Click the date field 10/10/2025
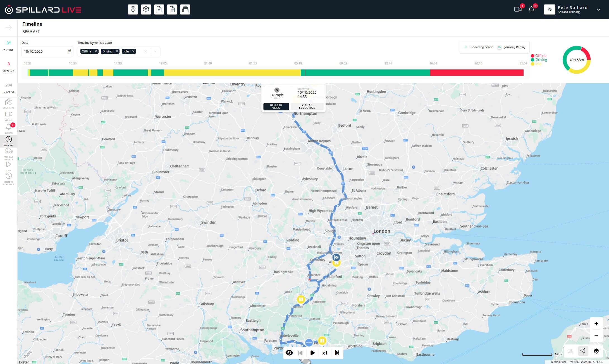609x364 pixels. [x=47, y=51]
